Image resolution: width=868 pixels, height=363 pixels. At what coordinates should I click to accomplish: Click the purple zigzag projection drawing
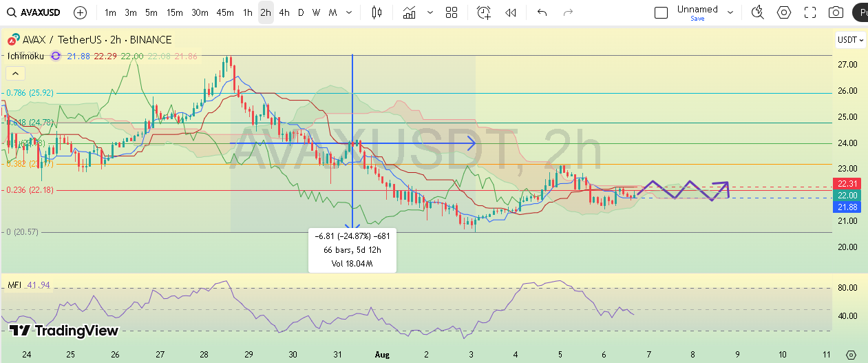(x=683, y=189)
